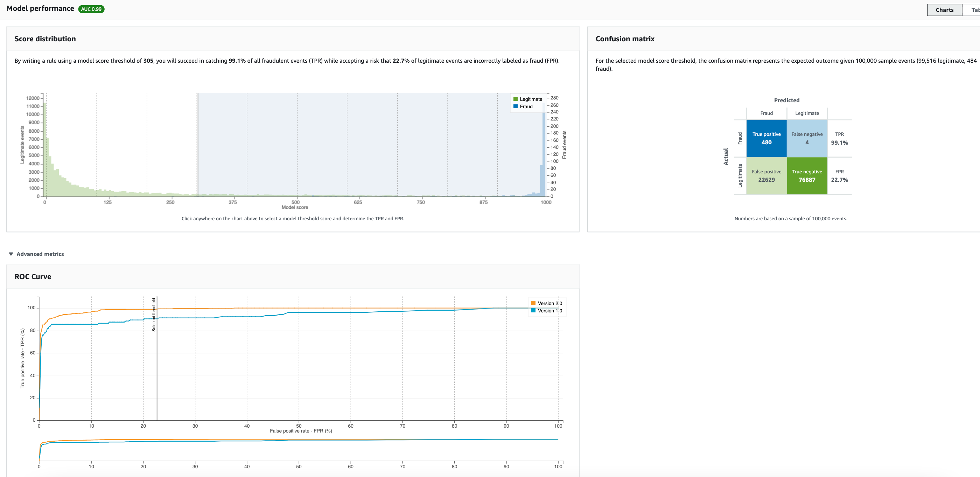Image resolution: width=980 pixels, height=477 pixels.
Task: Select the score distribution threshold line
Action: coord(197,145)
